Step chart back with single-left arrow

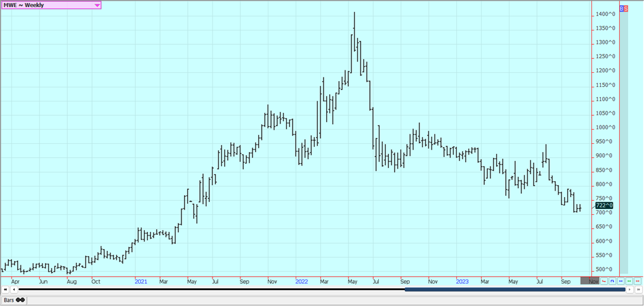click(13, 289)
